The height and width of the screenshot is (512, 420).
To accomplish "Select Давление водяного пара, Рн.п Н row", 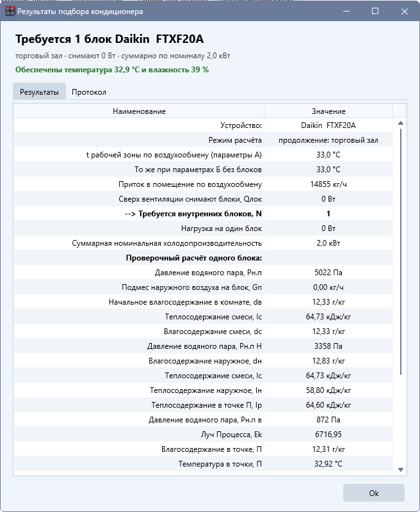I will [203, 346].
